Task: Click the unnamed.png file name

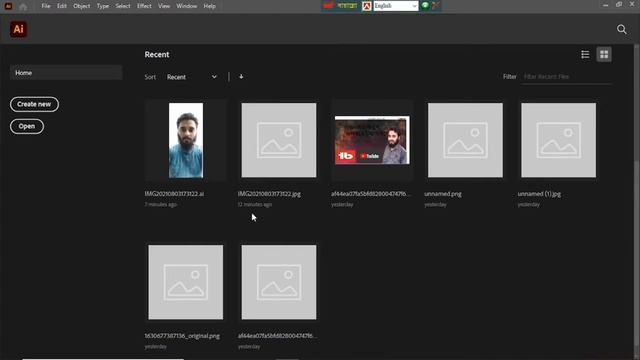Action: click(443, 194)
